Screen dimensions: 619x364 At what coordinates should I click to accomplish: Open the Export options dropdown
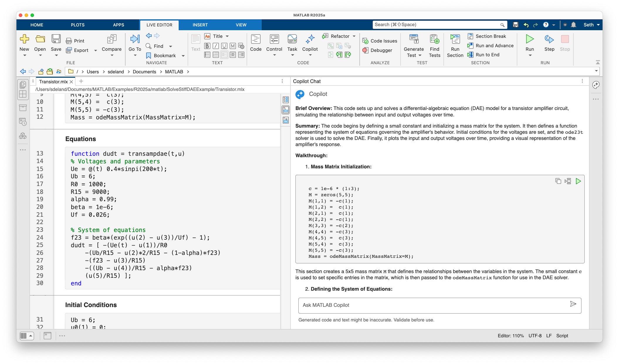pos(95,50)
